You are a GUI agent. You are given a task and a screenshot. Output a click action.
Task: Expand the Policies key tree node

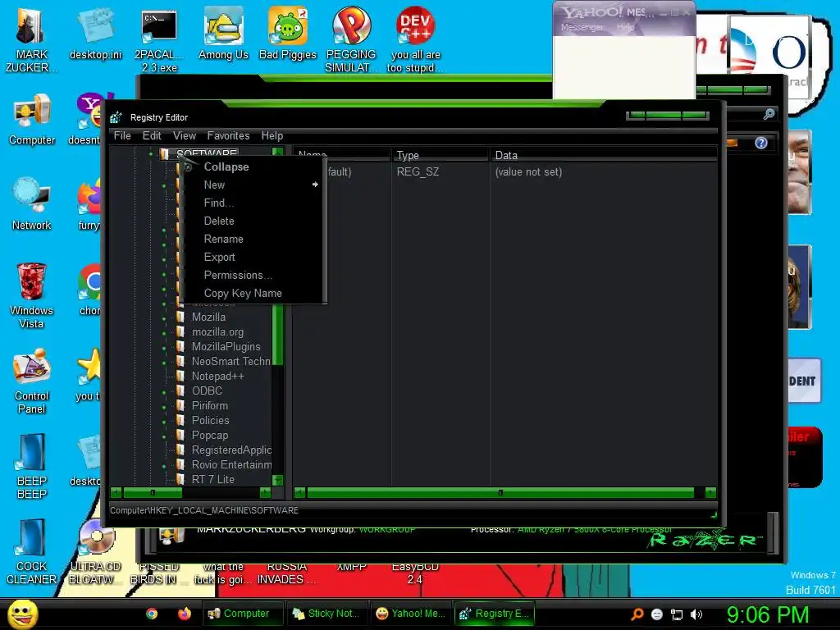(164, 422)
